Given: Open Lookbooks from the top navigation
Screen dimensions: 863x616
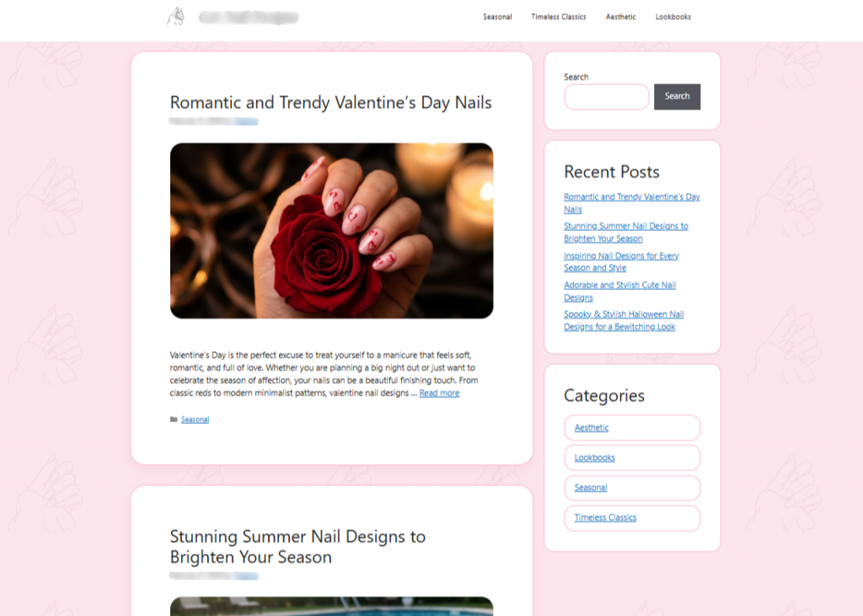Looking at the screenshot, I should click(x=673, y=17).
